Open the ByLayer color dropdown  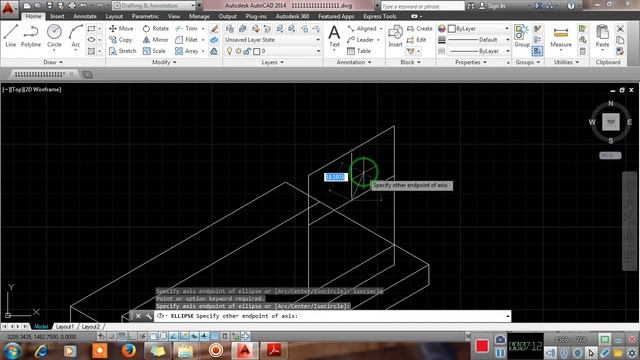(478, 29)
